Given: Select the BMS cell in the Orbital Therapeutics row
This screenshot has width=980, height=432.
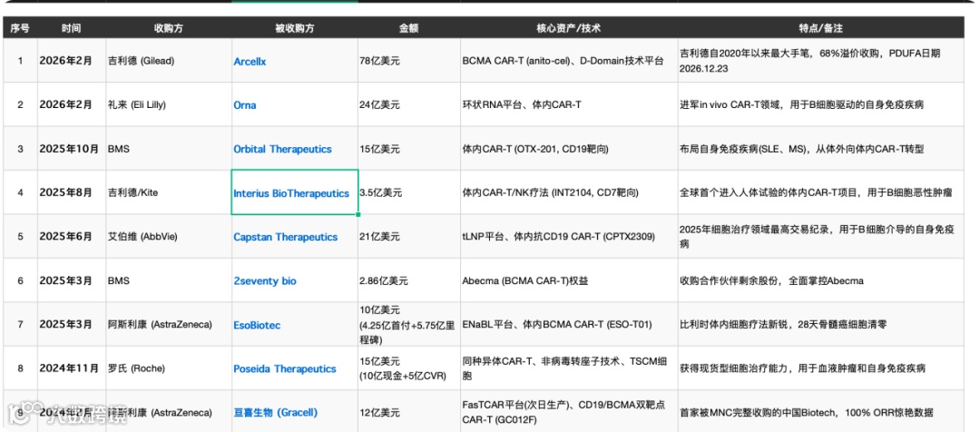Looking at the screenshot, I should click(168, 149).
